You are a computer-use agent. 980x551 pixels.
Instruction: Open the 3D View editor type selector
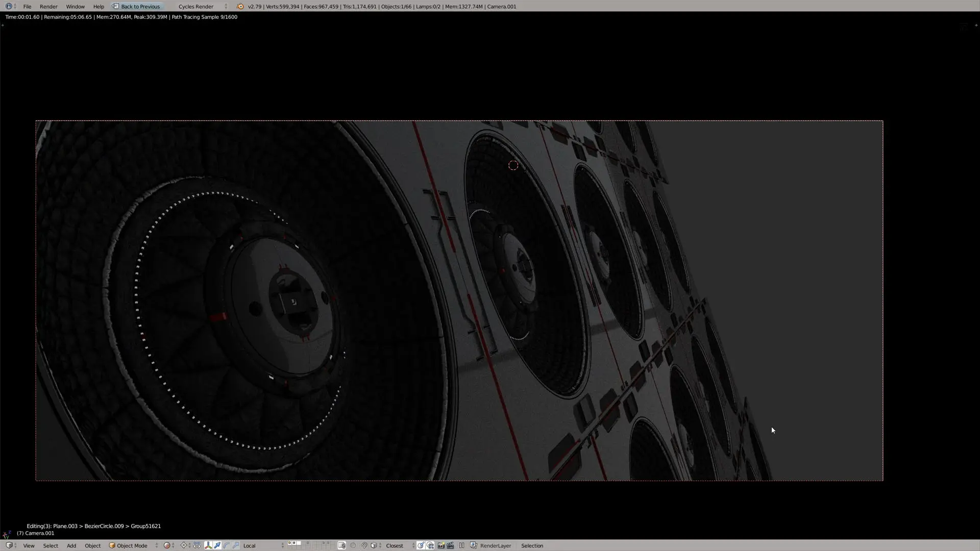(10, 545)
